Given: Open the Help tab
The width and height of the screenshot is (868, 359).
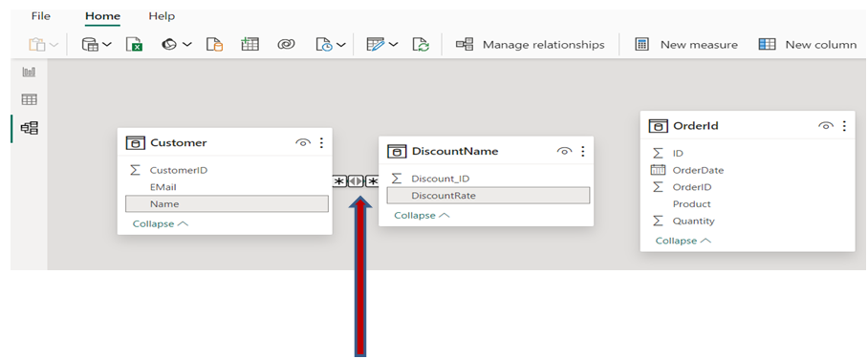Looking at the screenshot, I should pyautogui.click(x=162, y=16).
